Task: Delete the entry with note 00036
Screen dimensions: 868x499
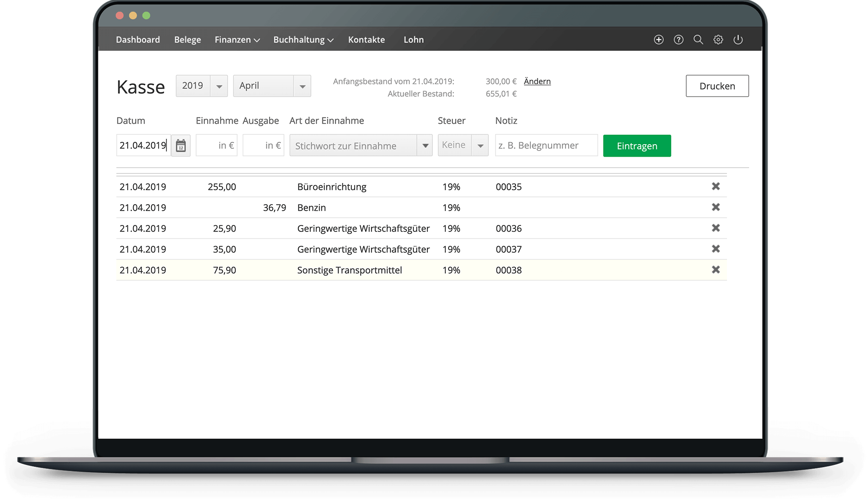Action: (716, 228)
